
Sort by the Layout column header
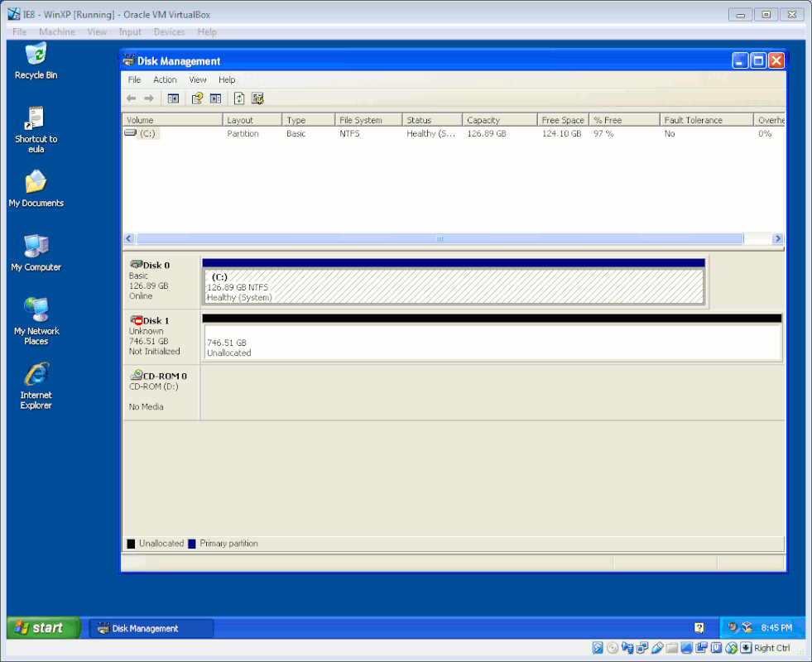click(252, 120)
